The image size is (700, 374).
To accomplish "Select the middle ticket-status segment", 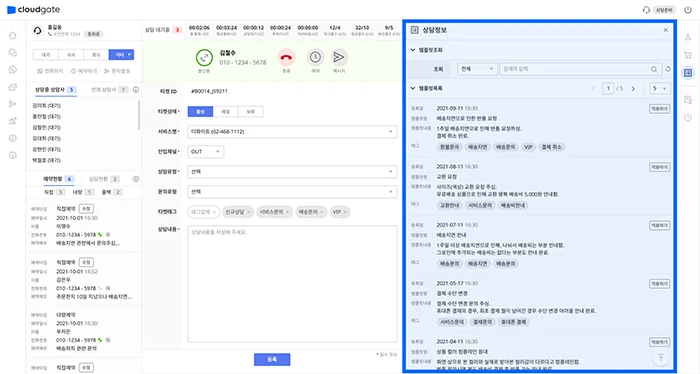I will point(225,112).
